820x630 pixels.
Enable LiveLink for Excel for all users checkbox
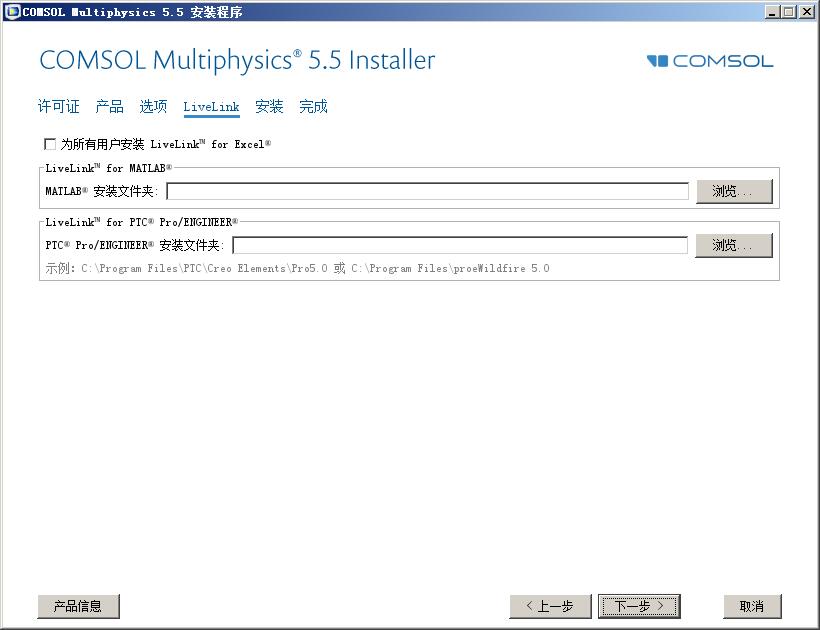(50, 144)
